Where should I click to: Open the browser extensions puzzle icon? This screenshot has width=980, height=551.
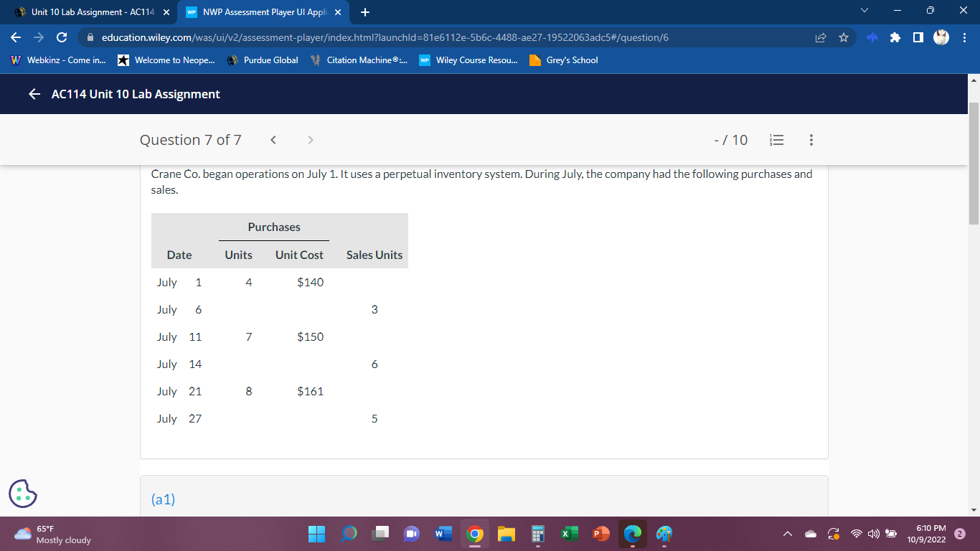[895, 37]
